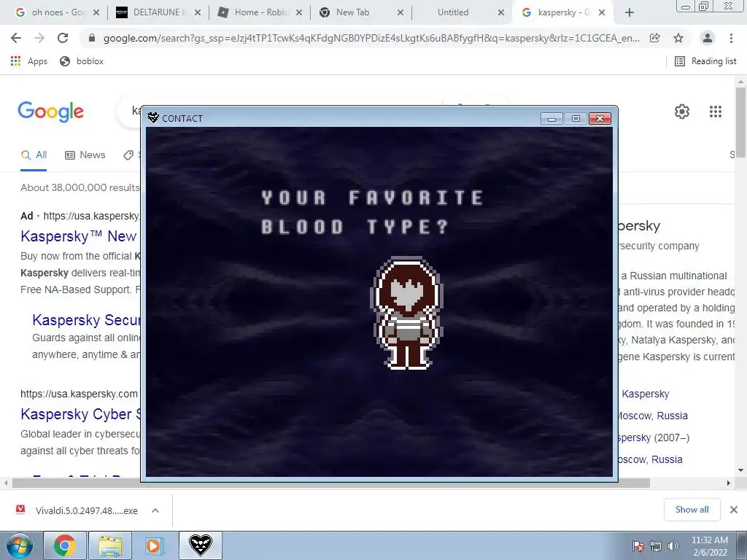This screenshot has height=560, width=747.
Task: Expand the Vivaldi download options chevron
Action: pyautogui.click(x=155, y=510)
